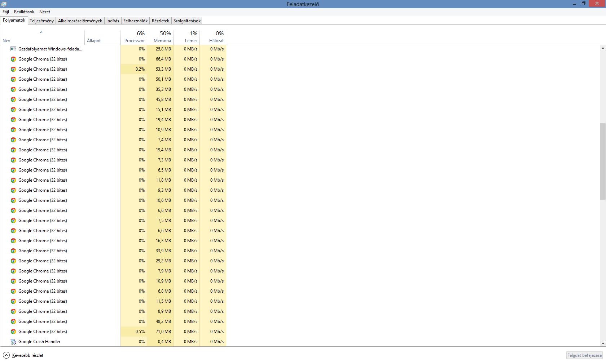Sort by the Processzor column header
Viewport: 606px width, 364px height.
134,37
